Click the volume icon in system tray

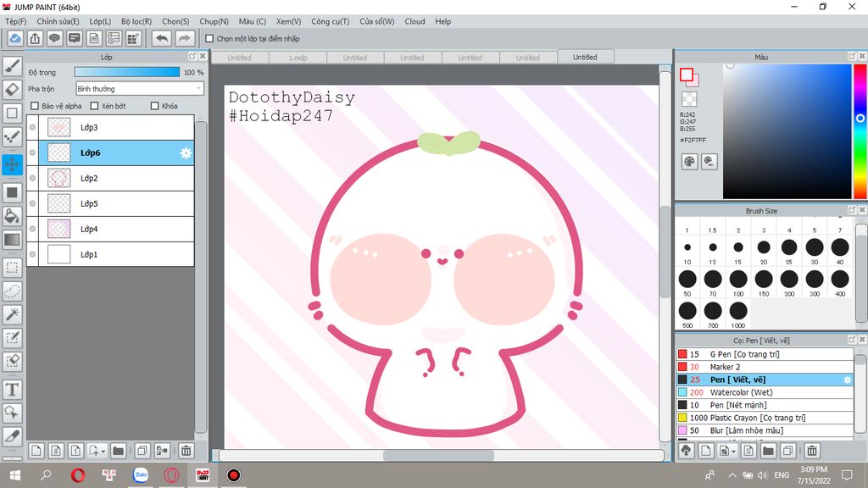point(762,475)
